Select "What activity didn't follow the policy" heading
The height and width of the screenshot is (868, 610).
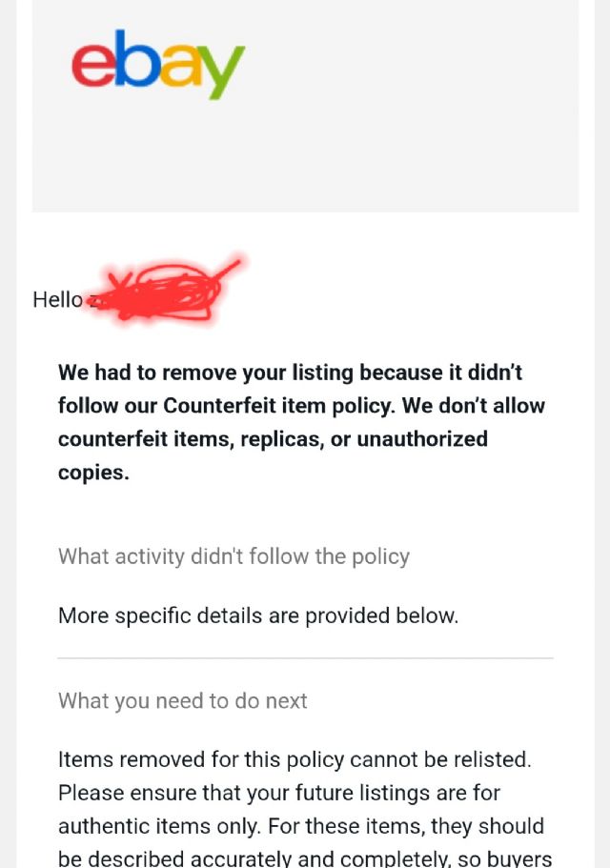point(234,556)
